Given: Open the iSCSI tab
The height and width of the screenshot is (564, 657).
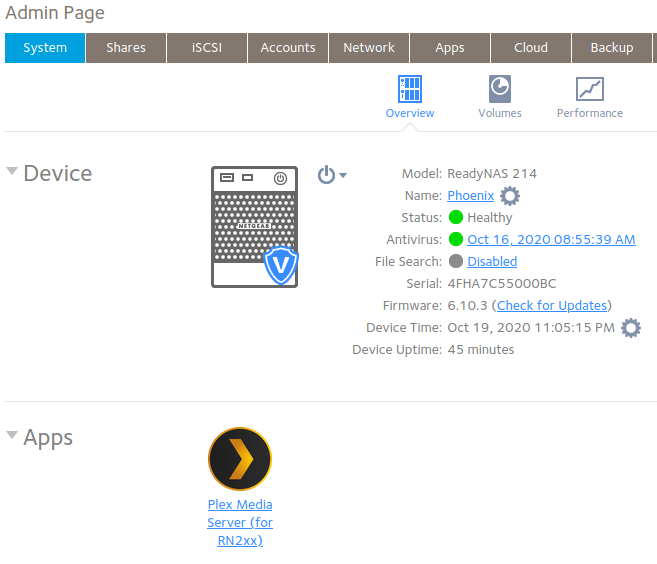Looking at the screenshot, I should coord(207,48).
